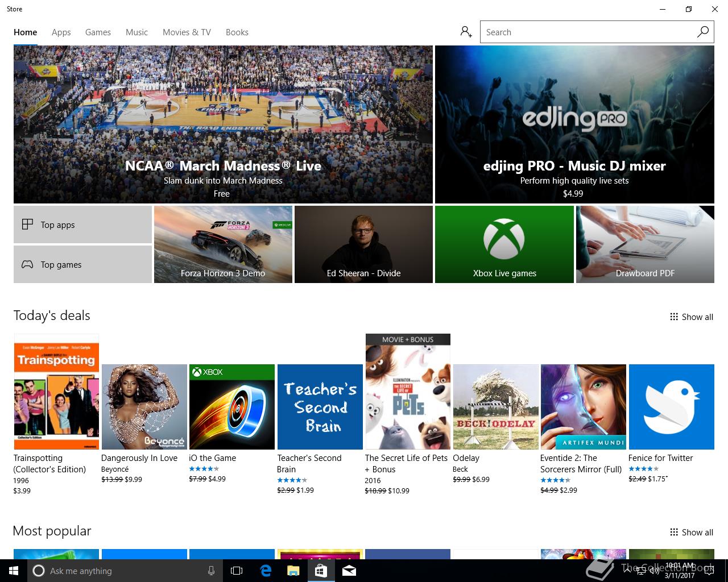
Task: Click 'Eventide 2: The Sorcerers Mirror' title
Action: click(x=581, y=463)
